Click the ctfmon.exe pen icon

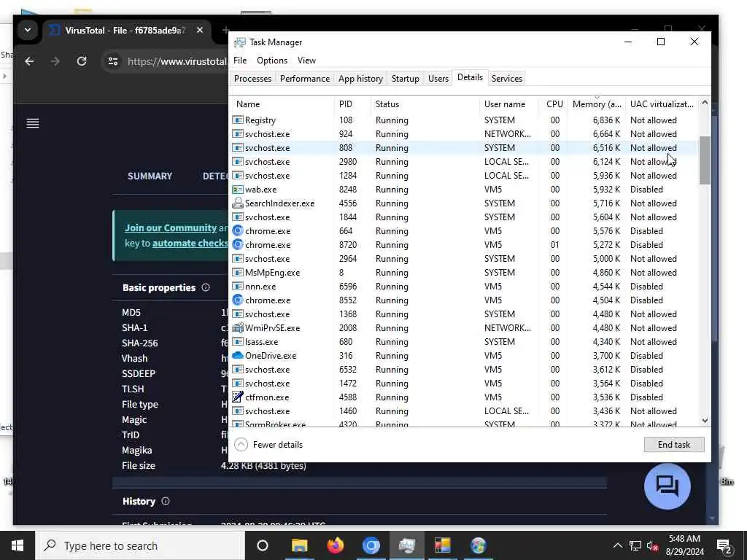point(237,397)
